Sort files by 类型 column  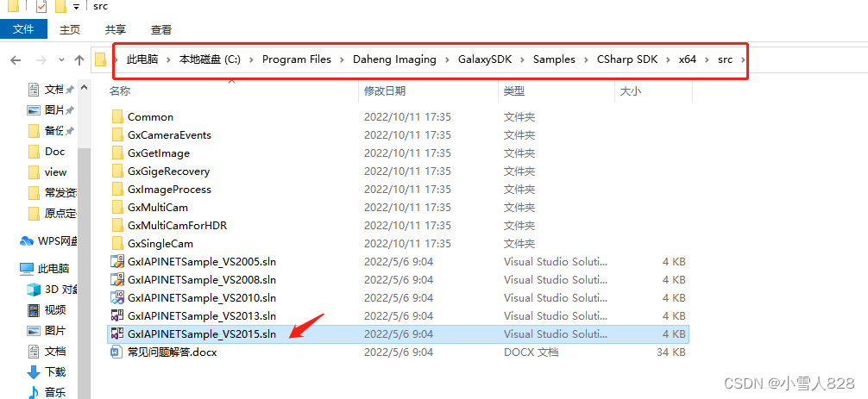point(514,91)
